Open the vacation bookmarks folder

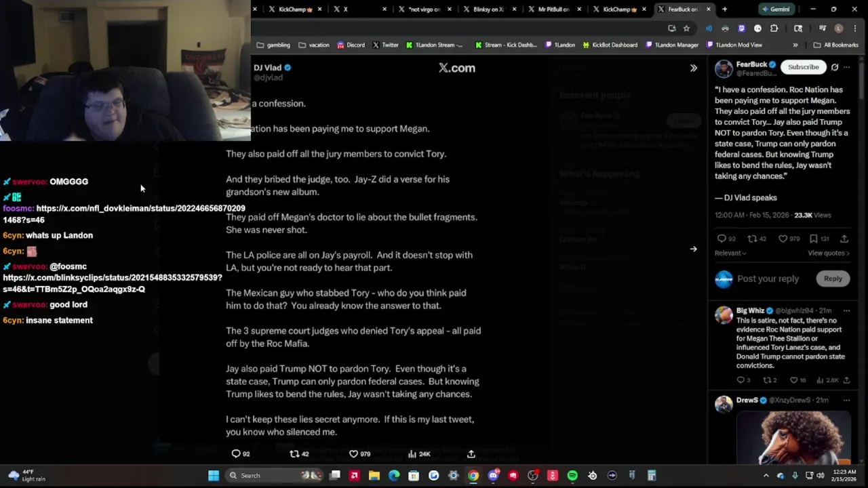click(x=314, y=45)
